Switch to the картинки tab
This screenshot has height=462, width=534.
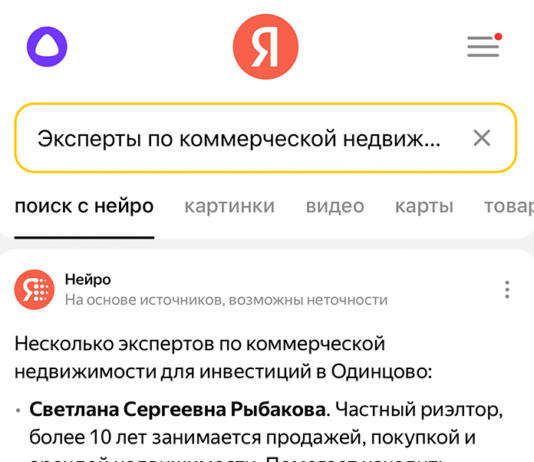230,206
